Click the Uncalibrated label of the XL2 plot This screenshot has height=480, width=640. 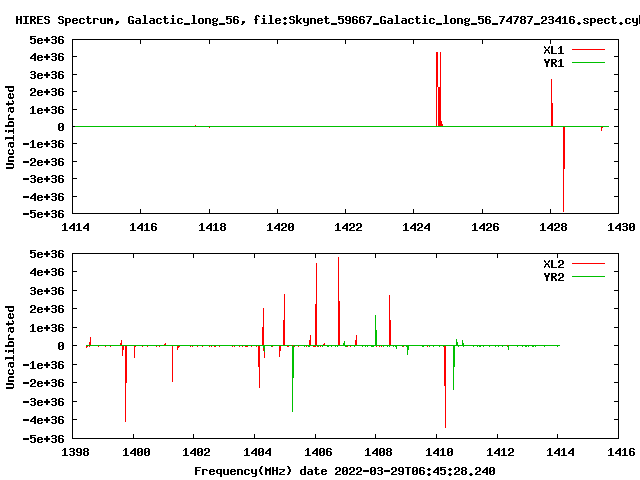tap(10, 347)
